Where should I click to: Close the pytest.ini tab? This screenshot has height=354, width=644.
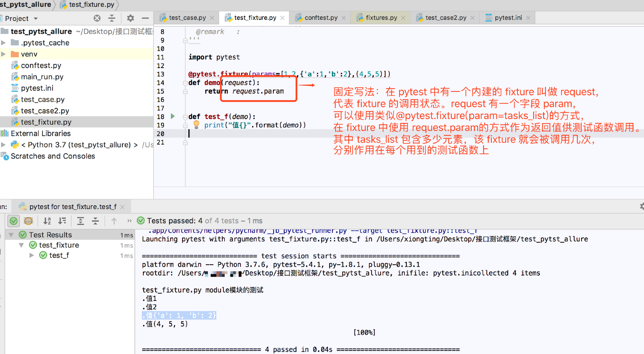point(528,18)
